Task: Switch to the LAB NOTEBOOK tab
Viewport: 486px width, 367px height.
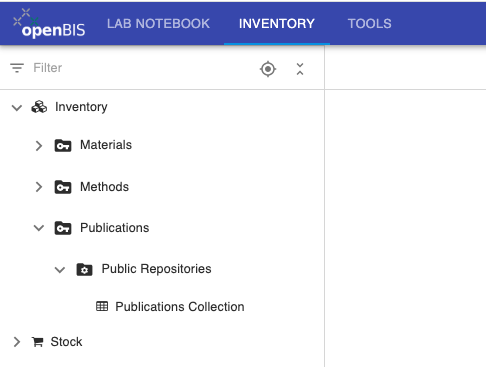Action: click(158, 24)
